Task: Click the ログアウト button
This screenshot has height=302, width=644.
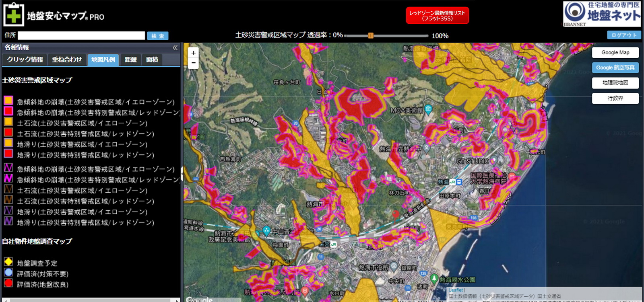Action: pyautogui.click(x=624, y=35)
